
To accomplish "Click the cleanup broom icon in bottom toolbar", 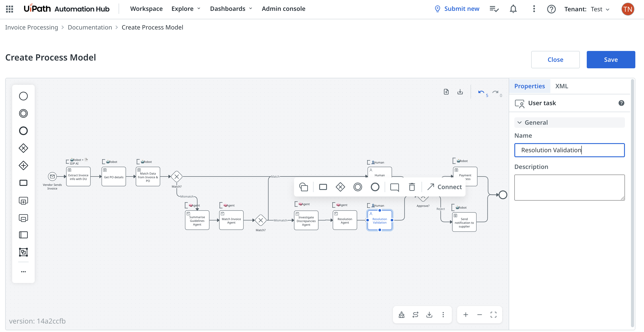I will (x=402, y=314).
